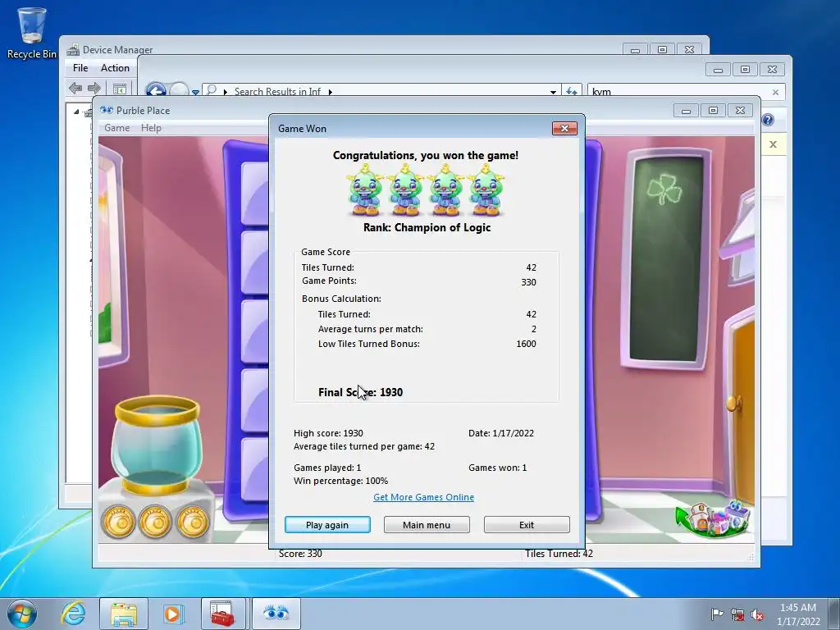Click the Low Tiles Turned Bonus: label
Viewport: 840px width, 630px height.
pos(368,344)
